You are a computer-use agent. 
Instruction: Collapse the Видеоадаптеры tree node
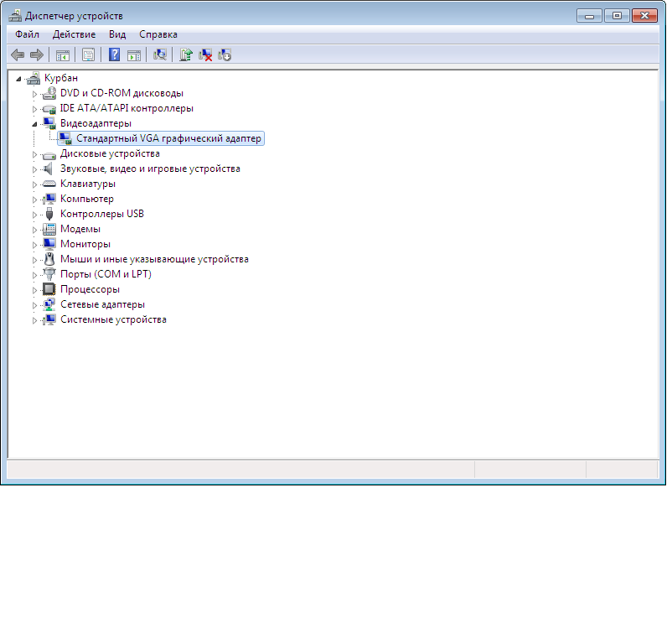point(35,123)
